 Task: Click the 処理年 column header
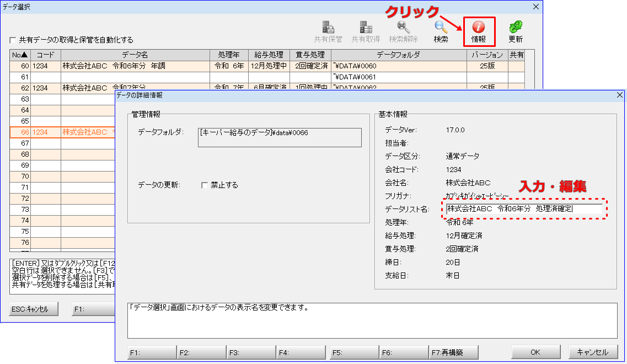pyautogui.click(x=229, y=55)
